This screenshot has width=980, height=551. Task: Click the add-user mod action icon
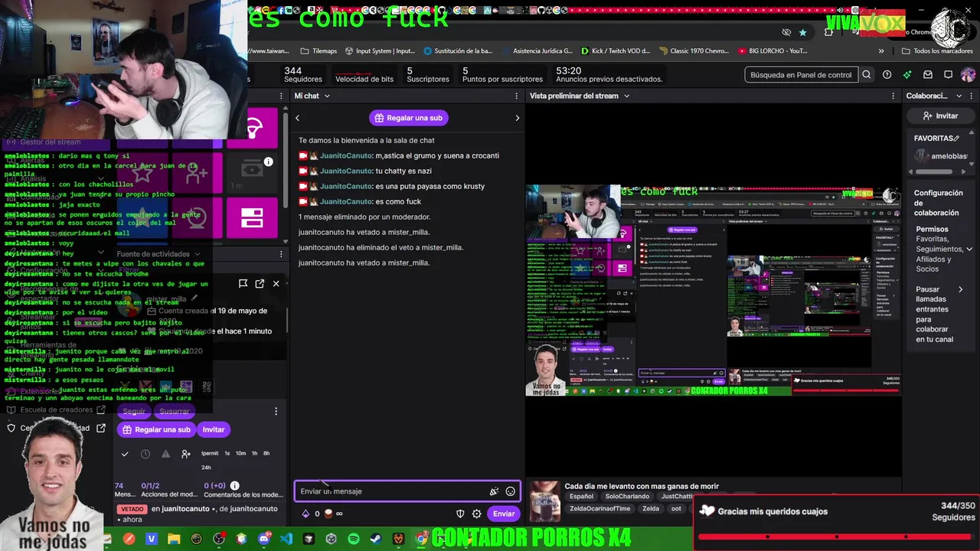186,454
